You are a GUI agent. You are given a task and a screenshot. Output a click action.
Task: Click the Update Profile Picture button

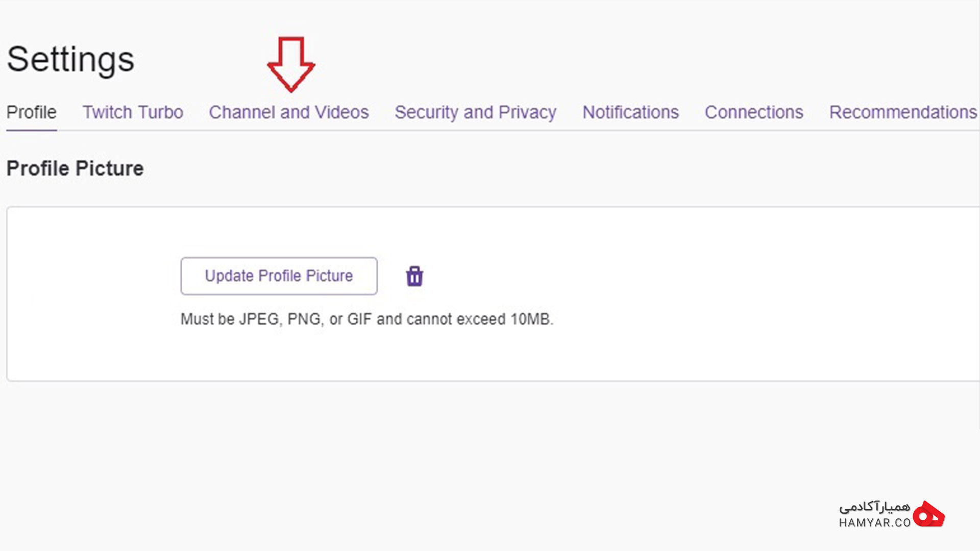tap(279, 276)
